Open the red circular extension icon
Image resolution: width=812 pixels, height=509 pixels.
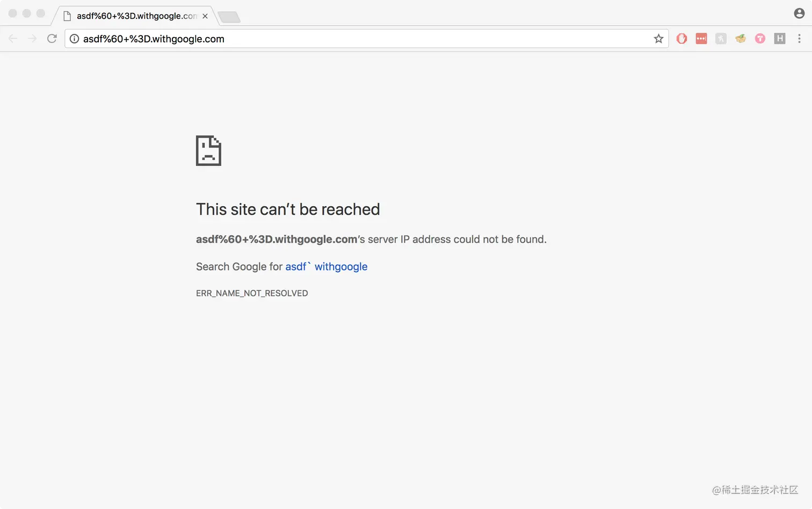[682, 39]
